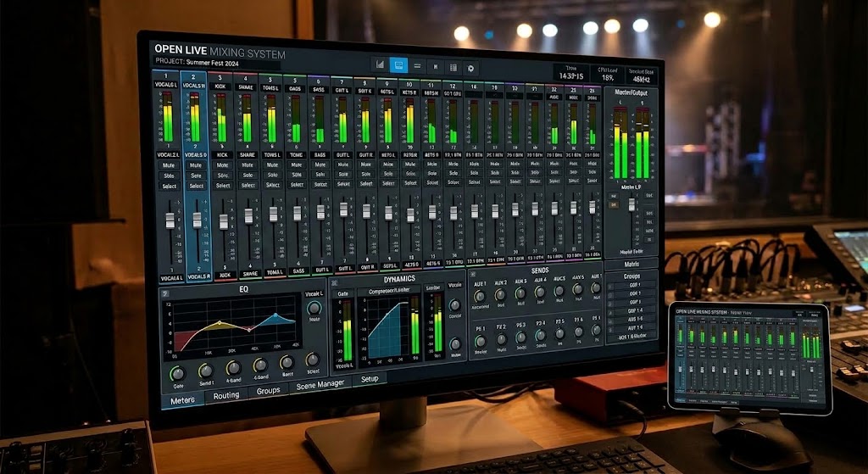Viewport: 868px width, 474px height.
Task: Open the Setup tab
Action: (x=370, y=379)
